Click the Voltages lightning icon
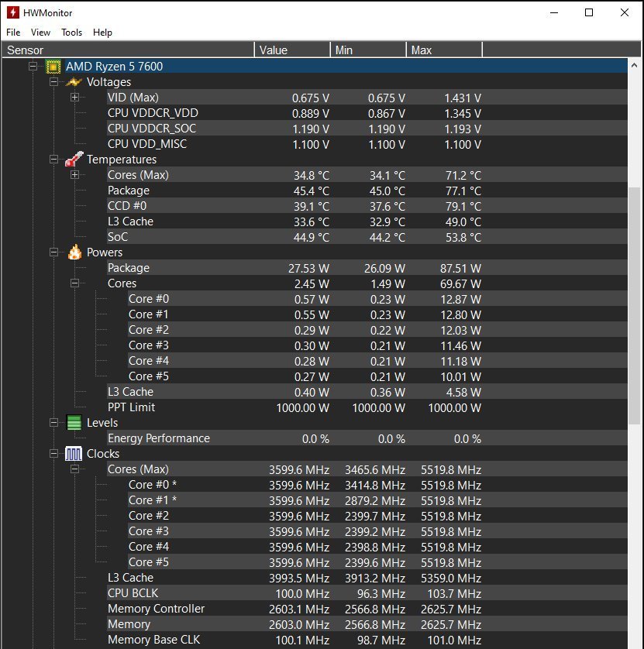Viewport: 644px width, 649px height. coord(74,82)
